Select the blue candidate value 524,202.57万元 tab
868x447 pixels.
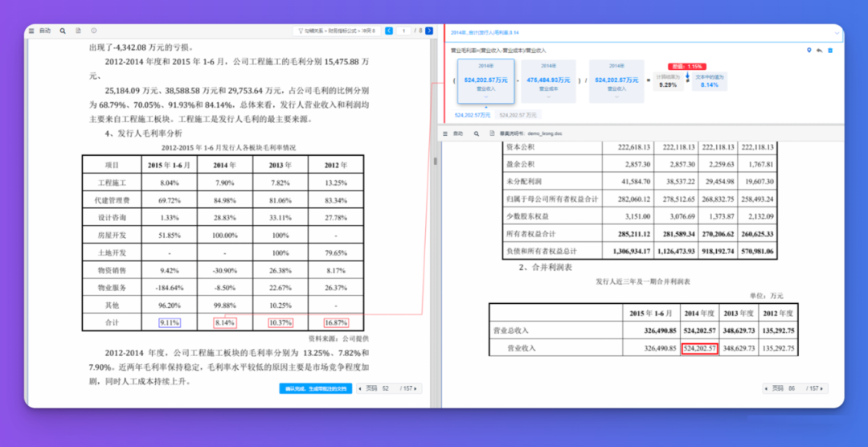(x=473, y=115)
